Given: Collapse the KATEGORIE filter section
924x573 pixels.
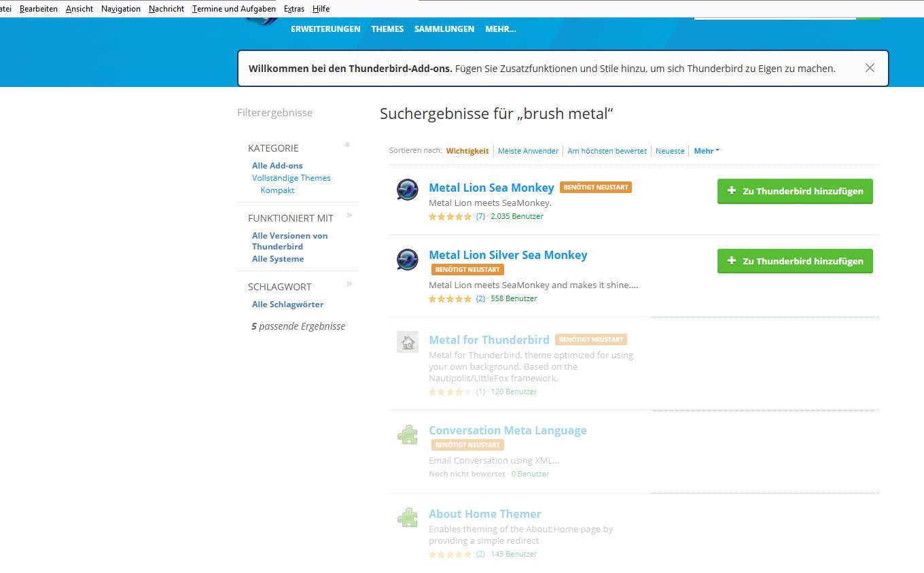Looking at the screenshot, I should pyautogui.click(x=347, y=145).
